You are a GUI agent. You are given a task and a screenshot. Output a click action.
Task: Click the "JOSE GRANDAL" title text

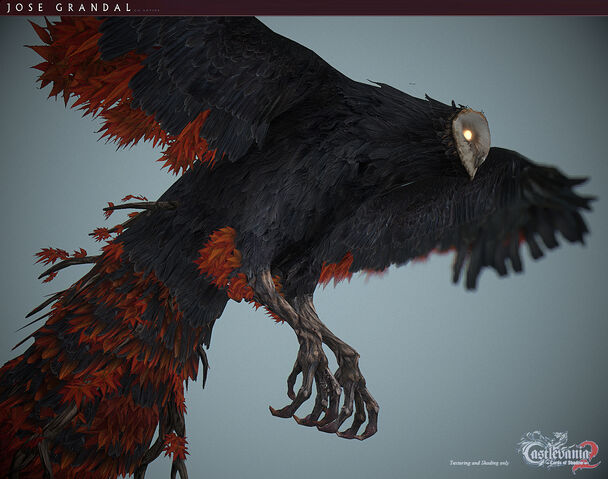point(69,7)
